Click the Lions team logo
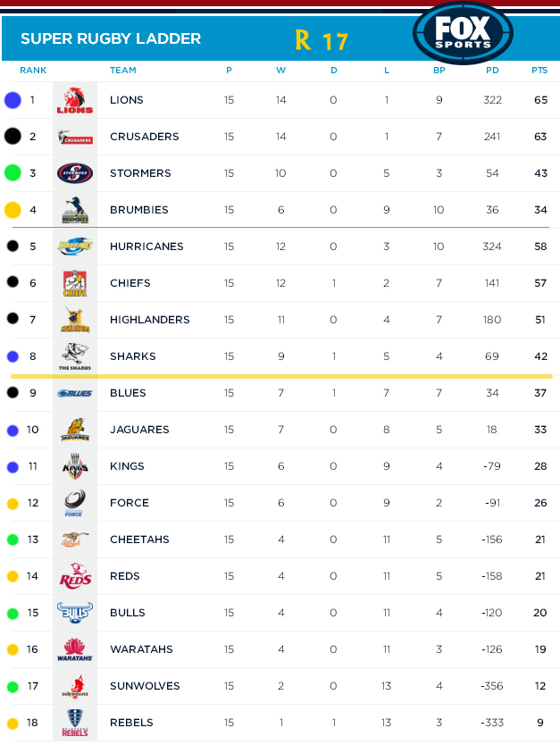Screen dimensions: 560x745 pyautogui.click(x=74, y=100)
